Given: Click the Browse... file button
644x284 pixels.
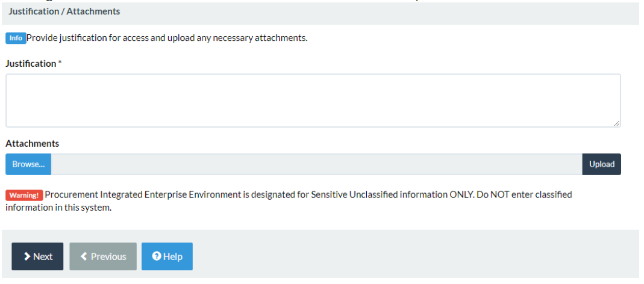Looking at the screenshot, I should [x=28, y=164].
